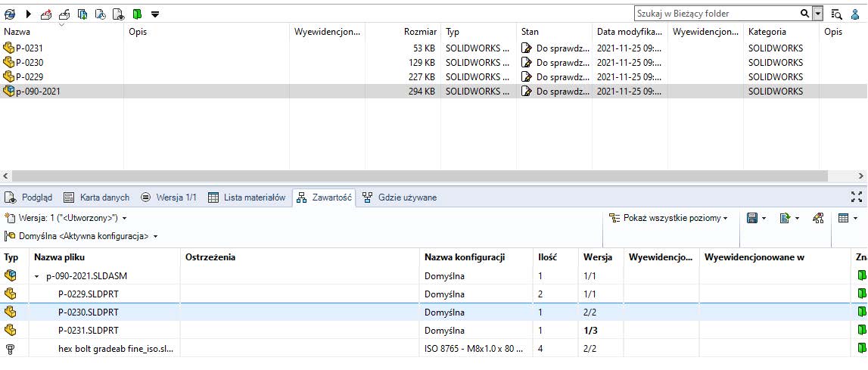Click the green Change State icon
The width and height of the screenshot is (868, 370).
click(x=137, y=13)
